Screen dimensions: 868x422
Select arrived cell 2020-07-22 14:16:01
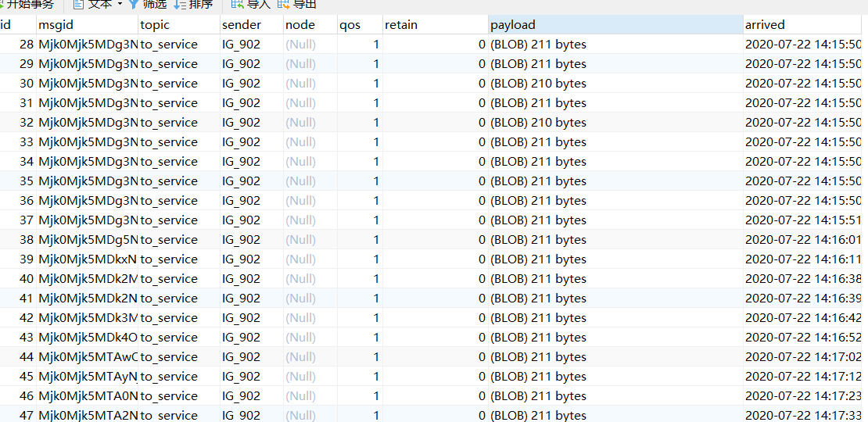[x=803, y=240]
